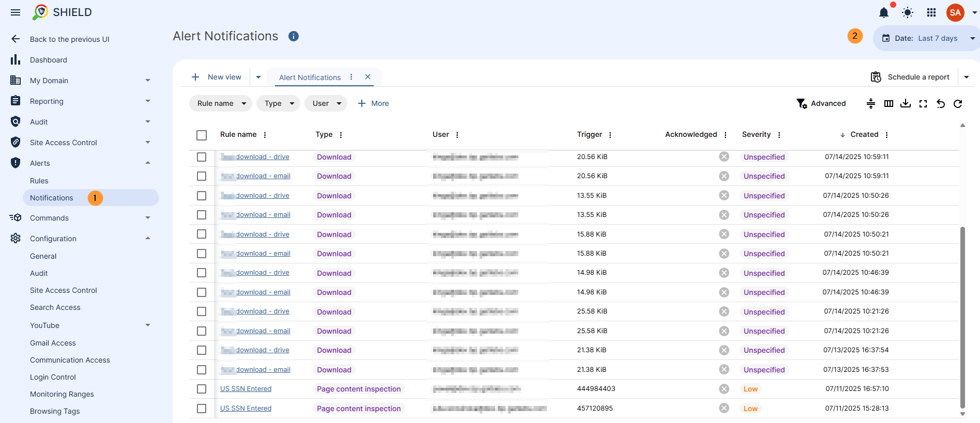Download the table data
The width and height of the screenshot is (980, 423).
[x=906, y=104]
